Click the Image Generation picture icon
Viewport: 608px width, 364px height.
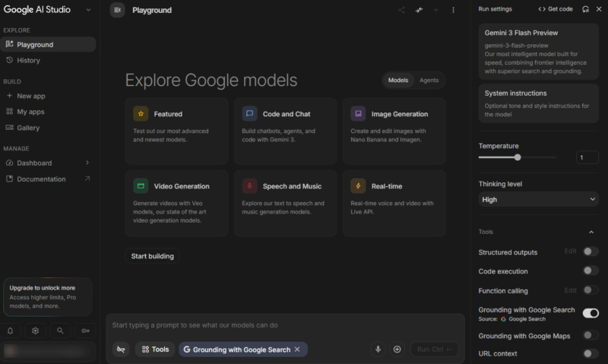pyautogui.click(x=358, y=114)
